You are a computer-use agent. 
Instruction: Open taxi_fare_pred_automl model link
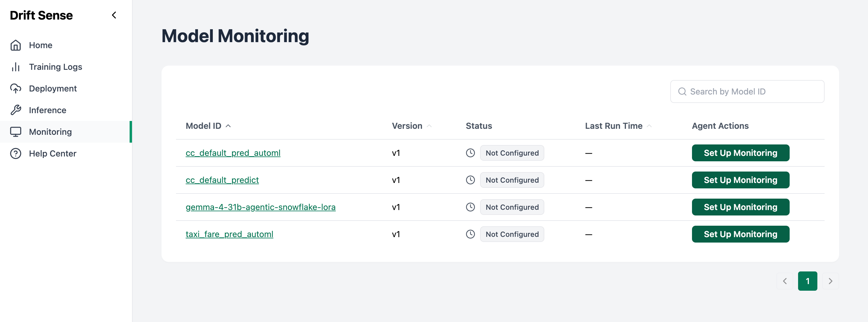tap(229, 234)
